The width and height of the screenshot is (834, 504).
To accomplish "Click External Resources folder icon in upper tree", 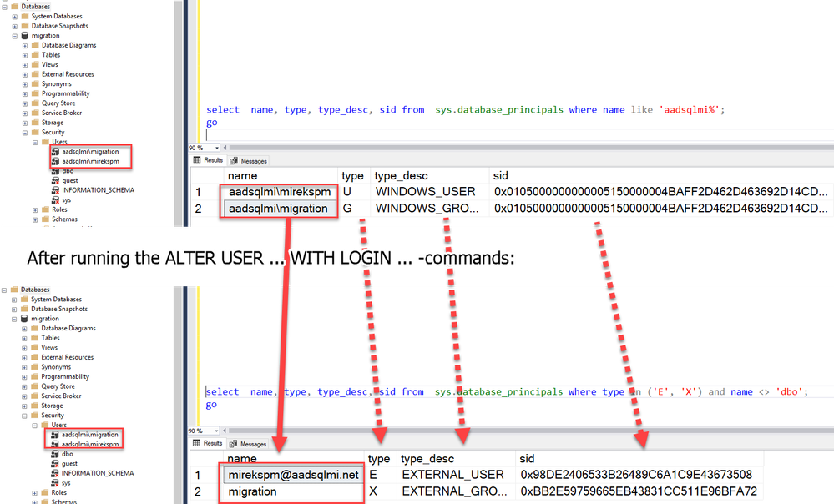I will [35, 74].
